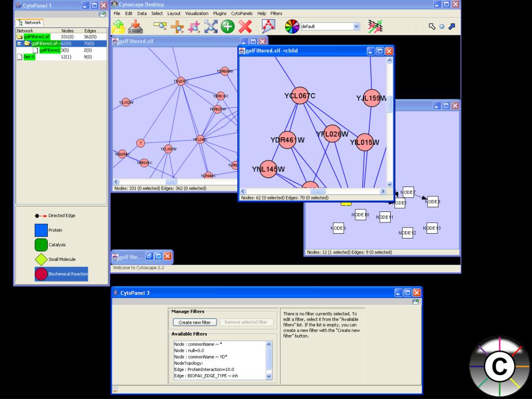Click the Directed Edge palette icon

point(41,216)
